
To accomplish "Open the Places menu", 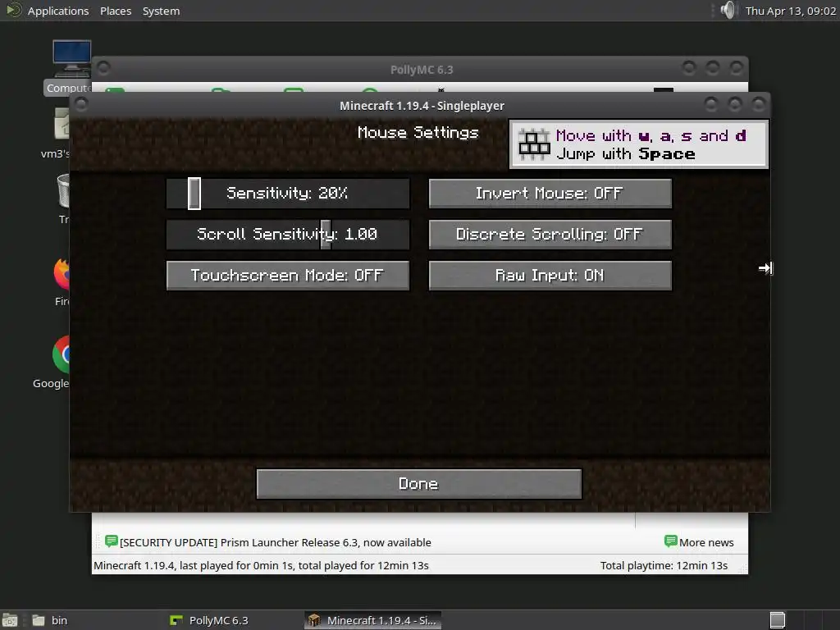I will 116,11.
